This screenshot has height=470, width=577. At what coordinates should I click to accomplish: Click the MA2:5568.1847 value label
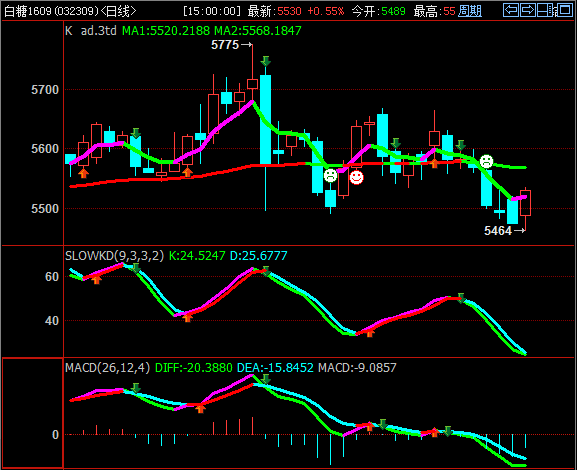click(x=258, y=31)
